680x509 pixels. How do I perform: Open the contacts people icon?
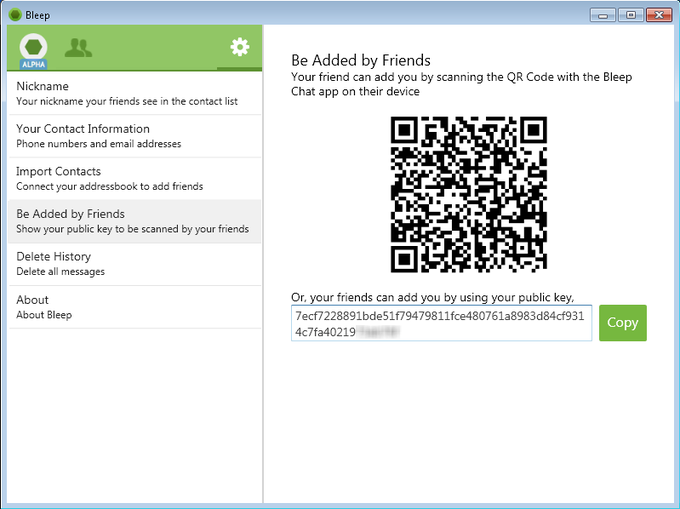click(x=78, y=48)
